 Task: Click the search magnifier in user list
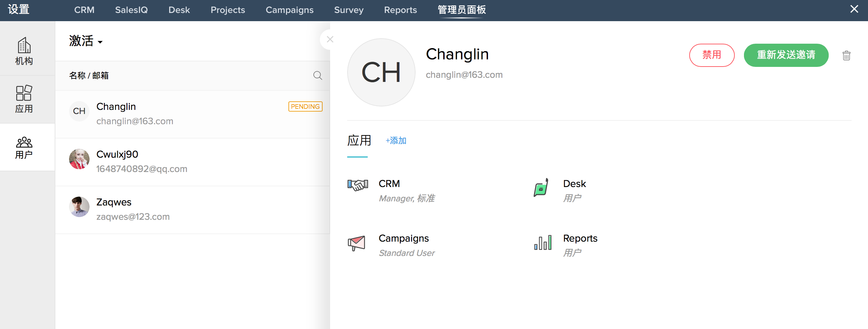(x=317, y=75)
